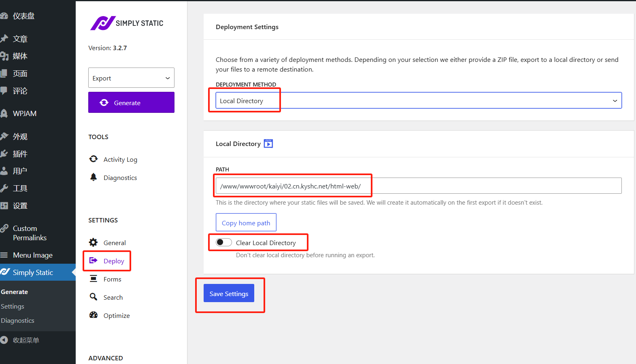The height and width of the screenshot is (364, 636).
Task: Open the Local Directory video tutorial icon
Action: [268, 144]
